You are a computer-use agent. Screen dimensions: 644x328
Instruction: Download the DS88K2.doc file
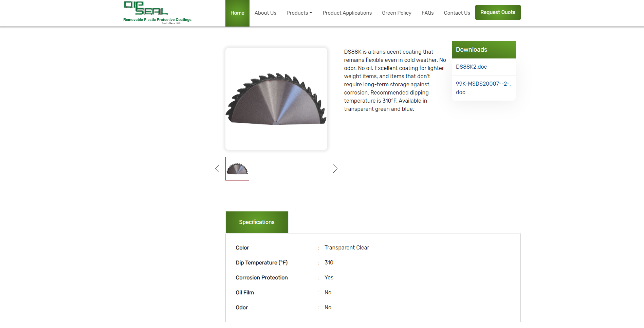[471, 67]
